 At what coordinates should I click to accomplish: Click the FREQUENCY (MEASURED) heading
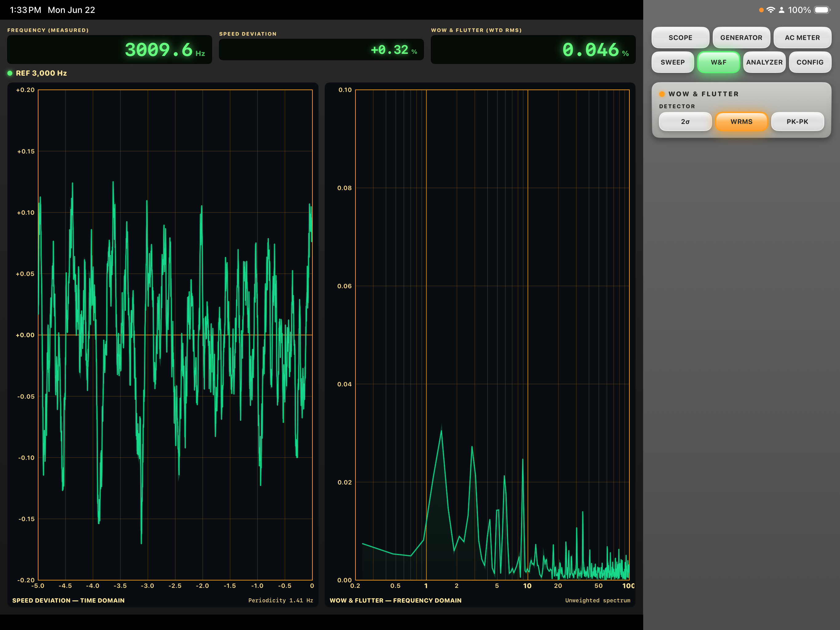48,30
